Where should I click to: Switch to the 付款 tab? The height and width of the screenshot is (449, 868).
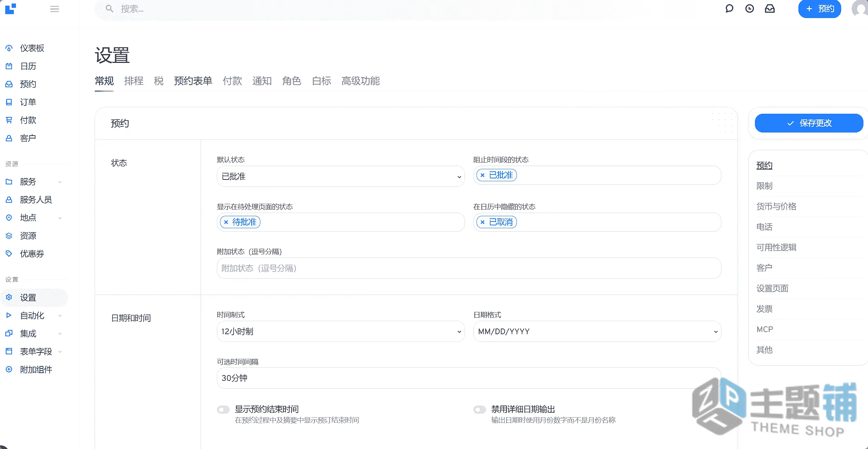tap(232, 81)
